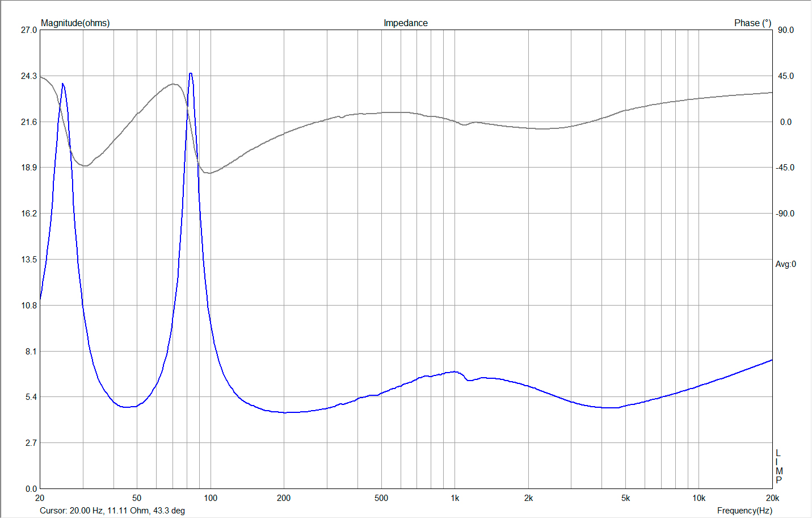Click the "13.5" magnitude axis value
This screenshot has width=812, height=518.
[x=29, y=260]
